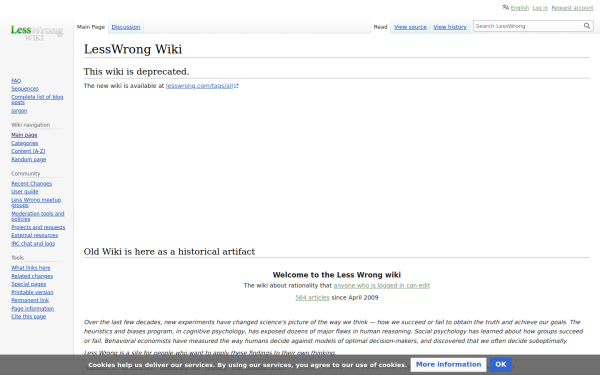The width and height of the screenshot is (600, 375).
Task: Click the Tools sidebar heading
Action: coord(17,258)
